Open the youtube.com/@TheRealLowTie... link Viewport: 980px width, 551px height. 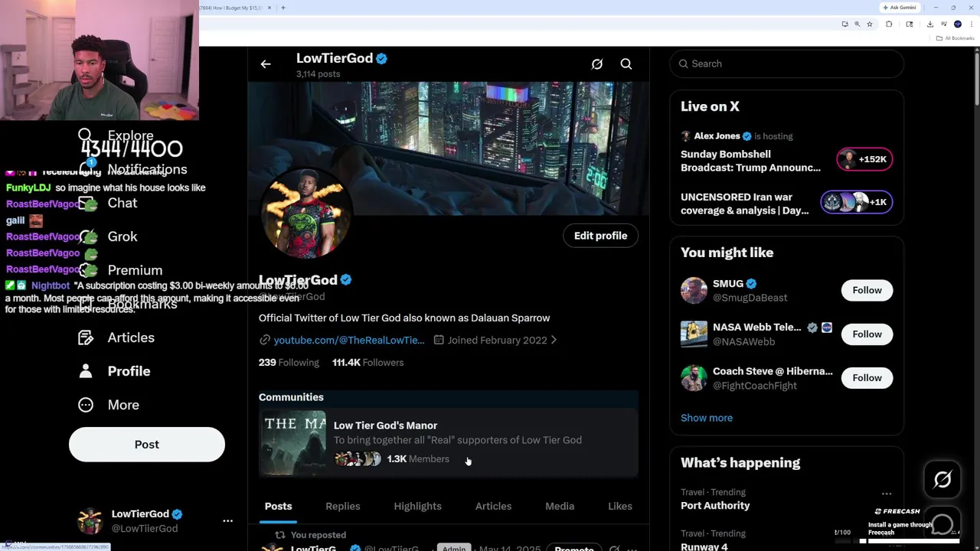coord(349,340)
